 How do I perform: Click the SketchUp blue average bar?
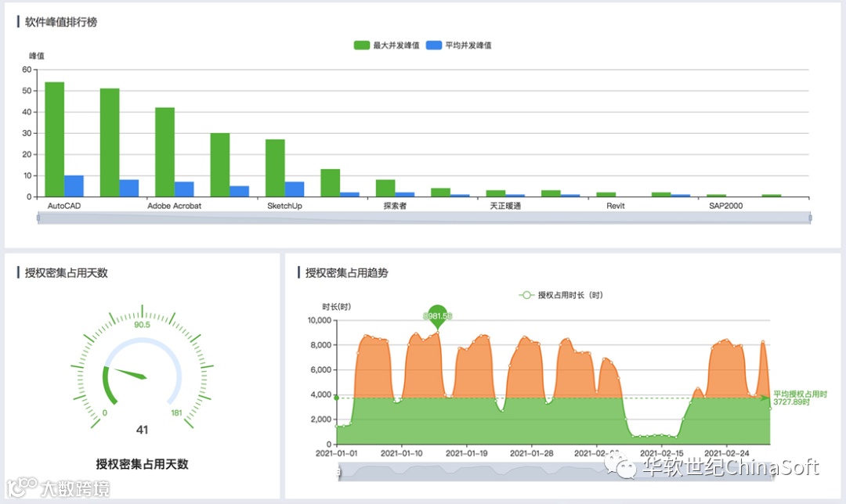coord(295,189)
